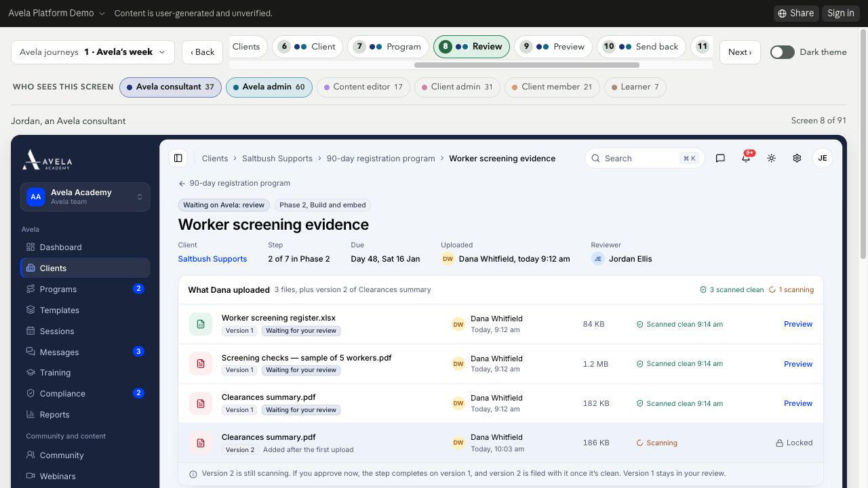Toggle the Client member role filter
Viewport: 868px width, 488px height.
pyautogui.click(x=552, y=87)
